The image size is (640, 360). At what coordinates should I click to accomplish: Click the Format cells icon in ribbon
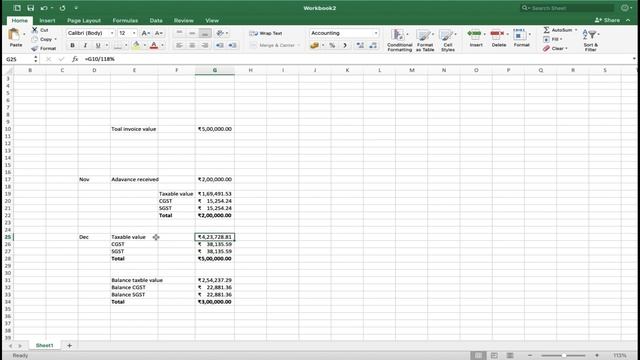click(x=520, y=34)
